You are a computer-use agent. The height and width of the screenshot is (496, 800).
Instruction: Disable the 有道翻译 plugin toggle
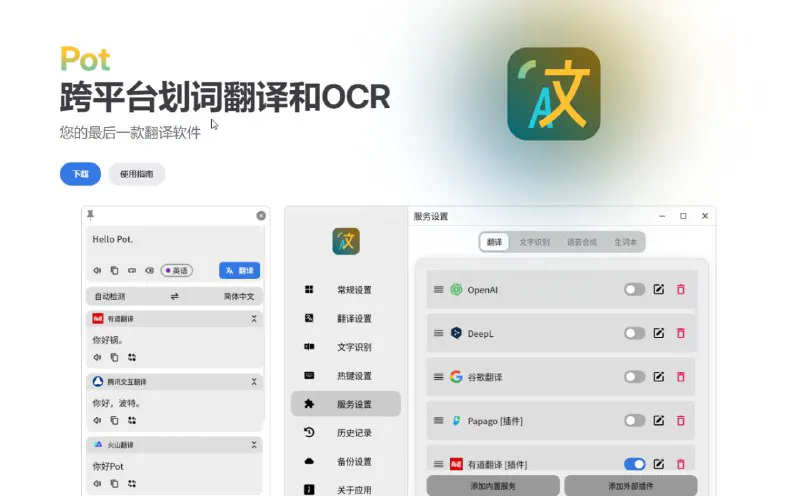tap(635, 464)
